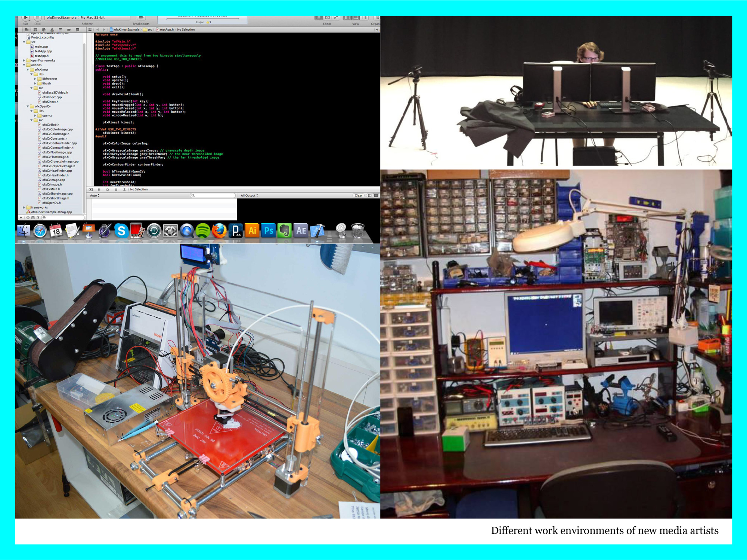Select testApp.h in jump bar
Screen dimensions: 747x560
(x=167, y=29)
